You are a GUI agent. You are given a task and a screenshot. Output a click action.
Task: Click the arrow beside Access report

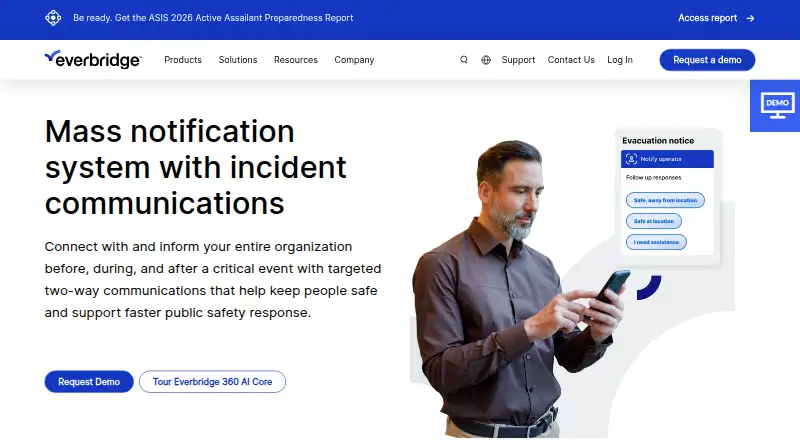pos(750,18)
